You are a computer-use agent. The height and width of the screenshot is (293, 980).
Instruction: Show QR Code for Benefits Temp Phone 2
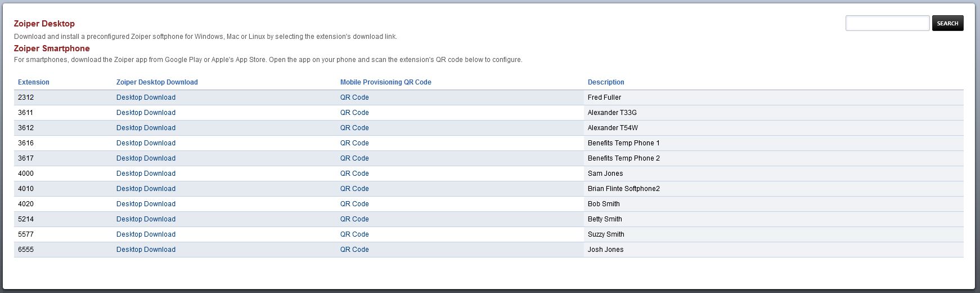point(354,158)
